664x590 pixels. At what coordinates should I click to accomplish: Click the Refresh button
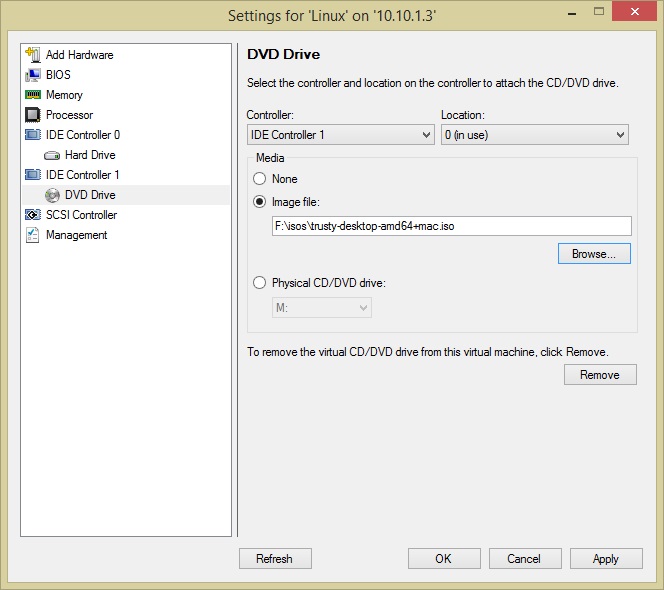click(275, 558)
